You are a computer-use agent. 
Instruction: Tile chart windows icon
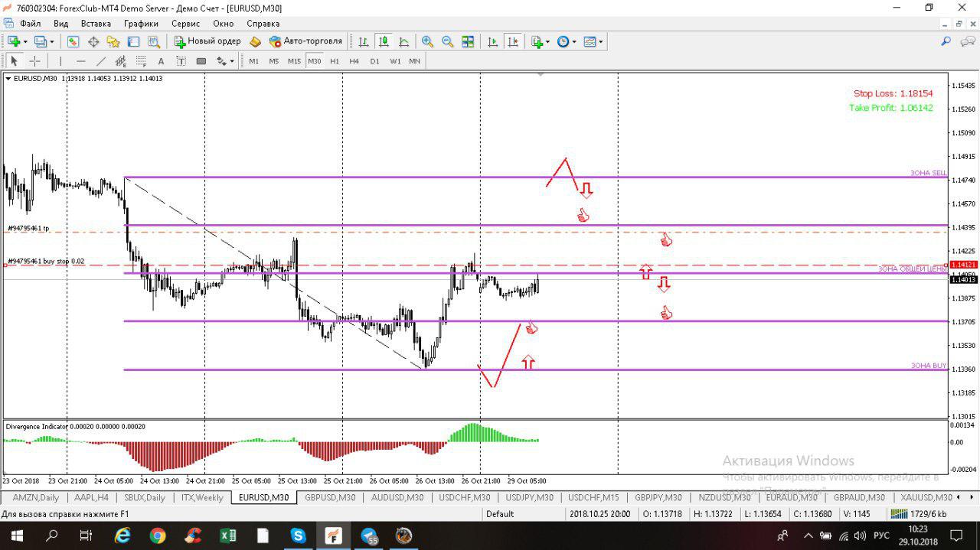tap(468, 41)
